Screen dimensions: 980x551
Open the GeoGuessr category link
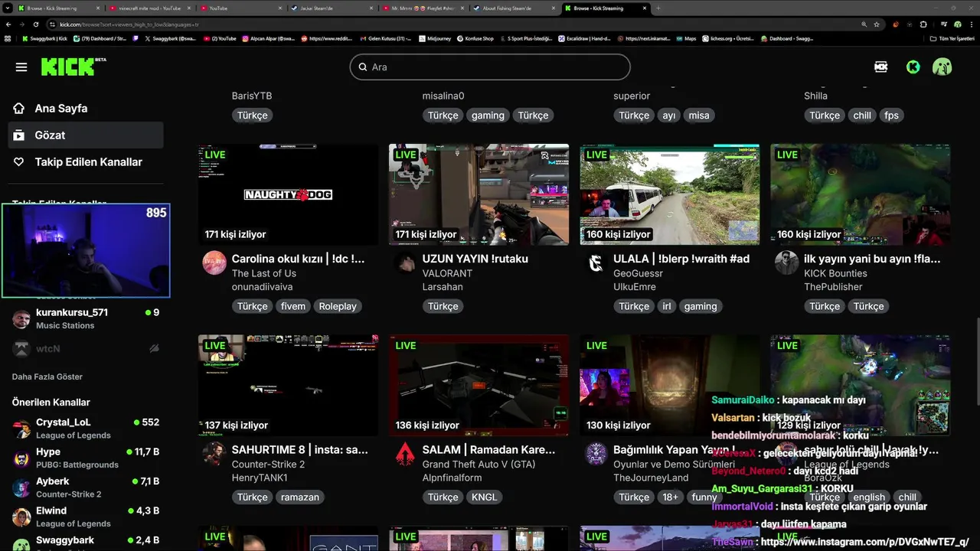(638, 273)
